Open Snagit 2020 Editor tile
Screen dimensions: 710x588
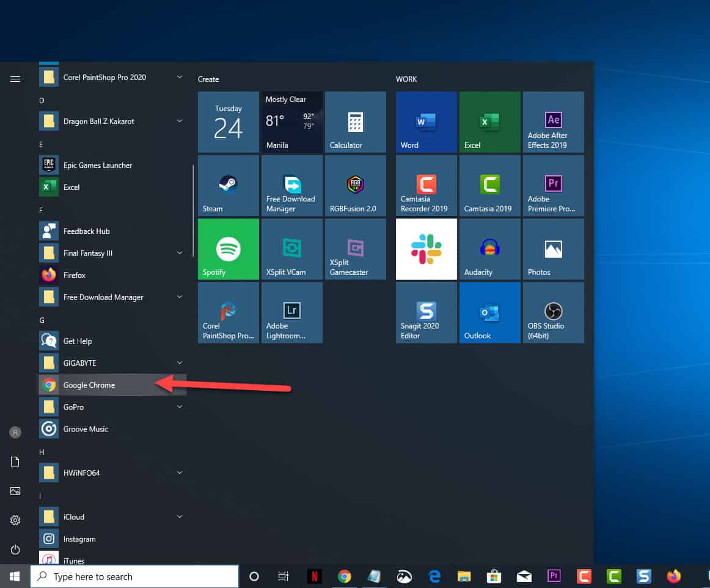(x=426, y=313)
